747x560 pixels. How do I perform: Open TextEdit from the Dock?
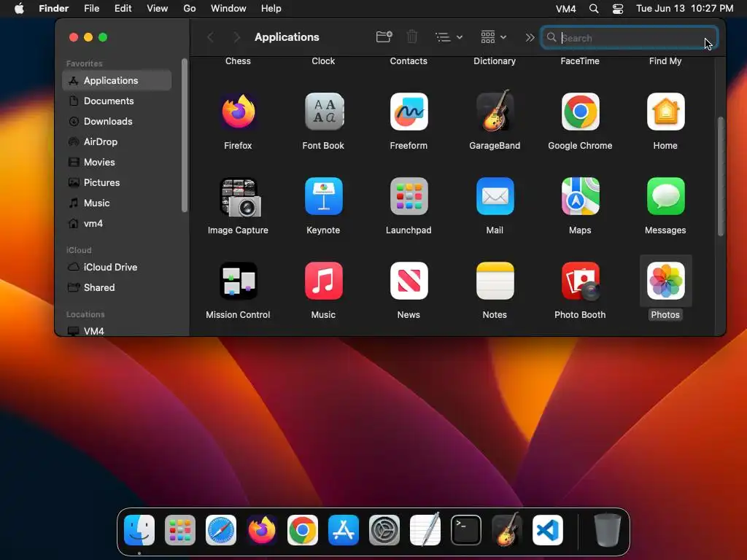(425, 529)
